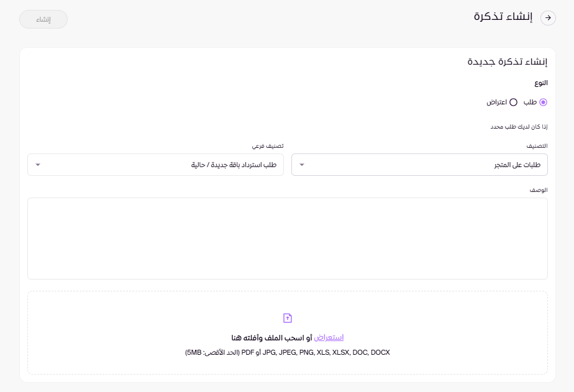Click the caret arrow of تصنيف فرعي combo box
Viewport: 574px width, 392px height.
pos(38,165)
